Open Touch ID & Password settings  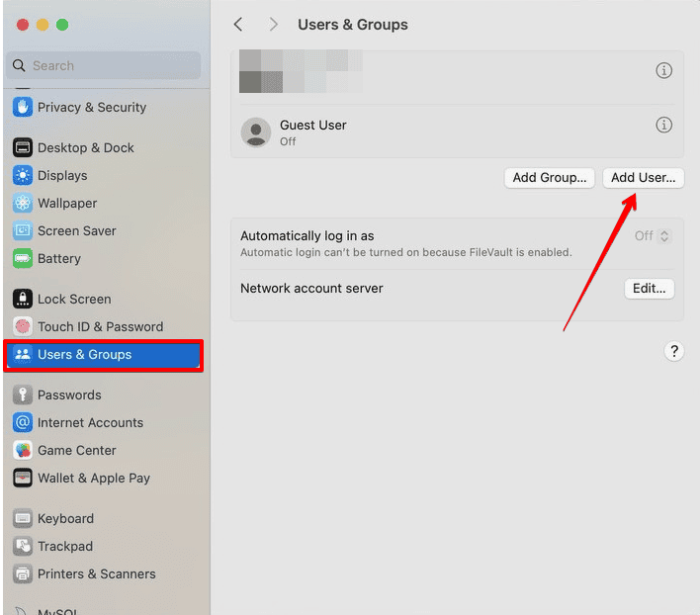click(101, 326)
